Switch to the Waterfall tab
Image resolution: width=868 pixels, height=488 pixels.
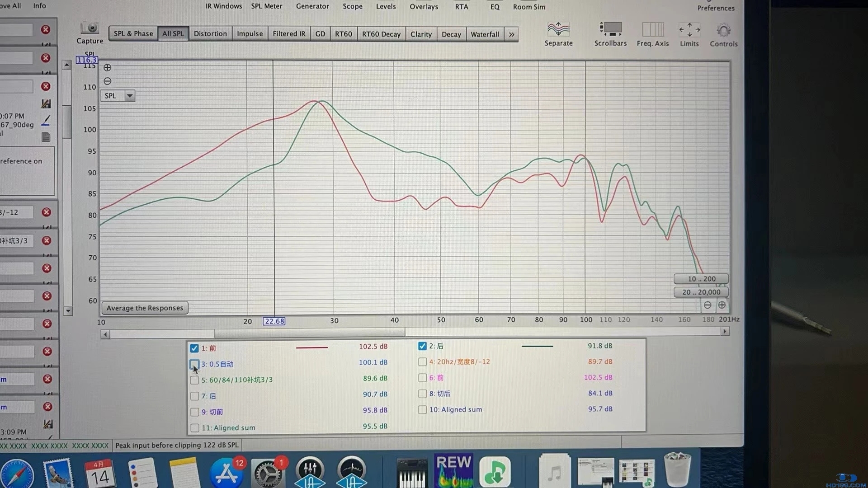pos(485,34)
